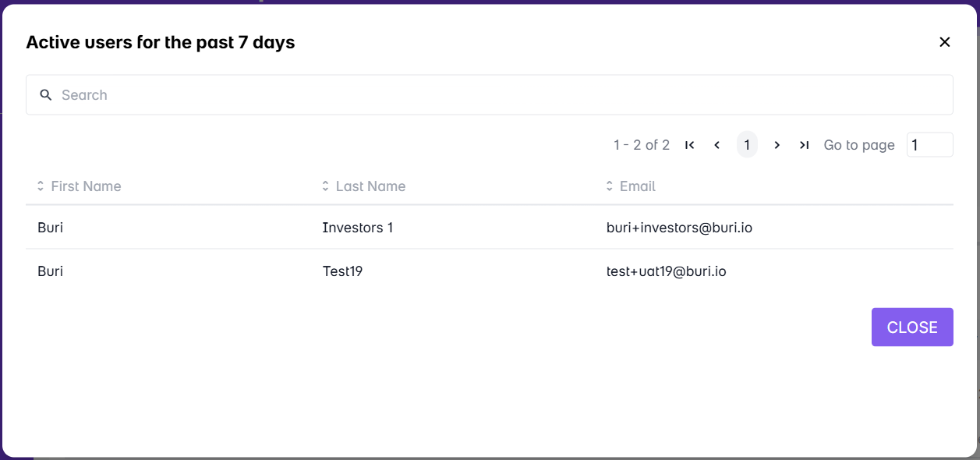Click the magnifier search icon
This screenshot has height=460, width=980.
point(46,95)
